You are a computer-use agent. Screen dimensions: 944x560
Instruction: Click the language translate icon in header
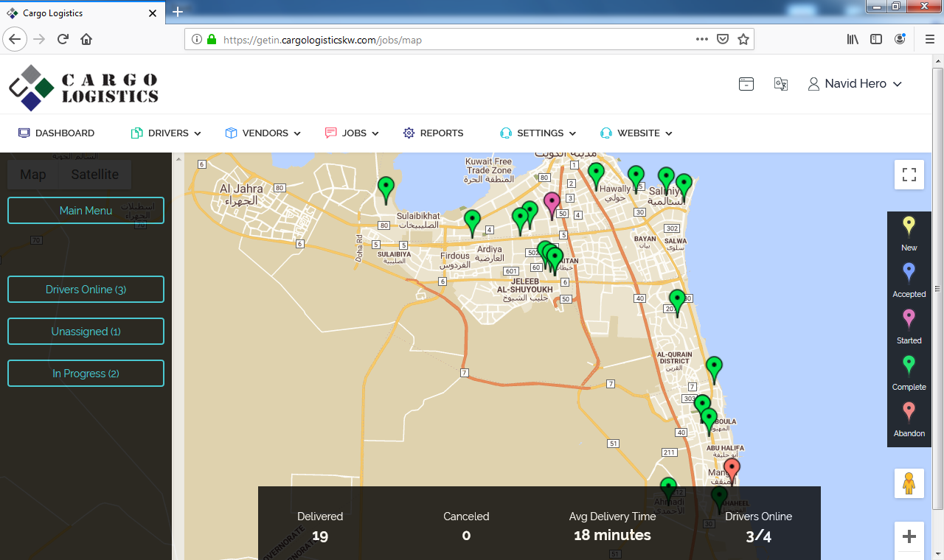point(781,84)
